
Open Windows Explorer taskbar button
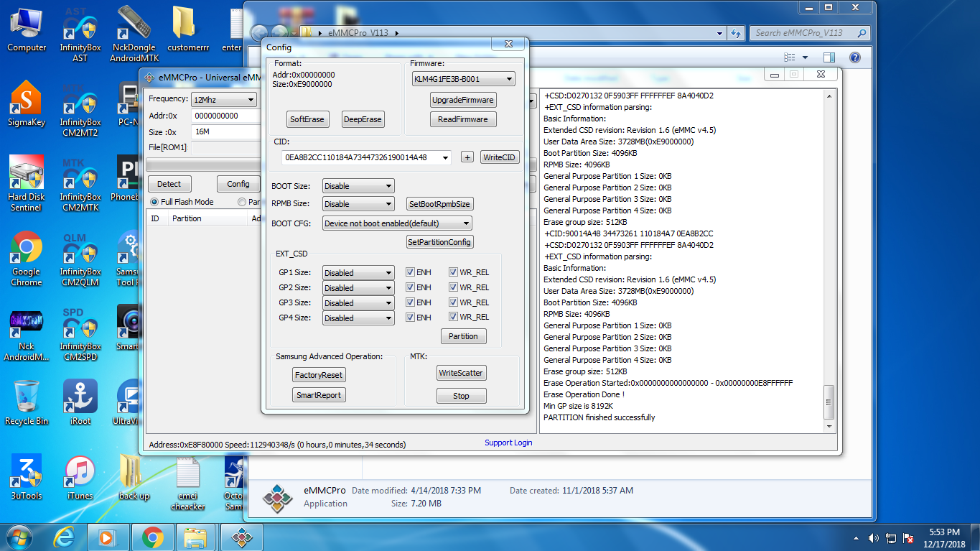[x=195, y=537]
